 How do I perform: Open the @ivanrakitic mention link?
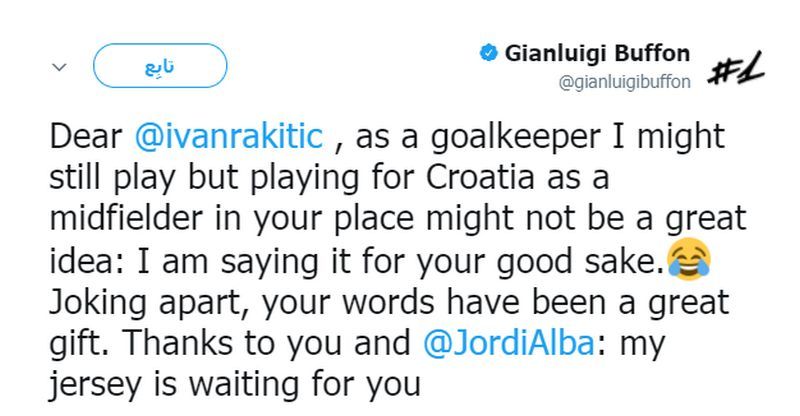pos(229,137)
